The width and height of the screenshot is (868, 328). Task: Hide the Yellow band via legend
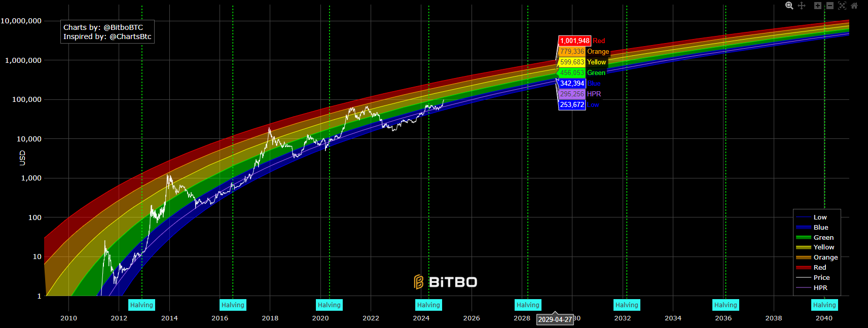[817, 247]
